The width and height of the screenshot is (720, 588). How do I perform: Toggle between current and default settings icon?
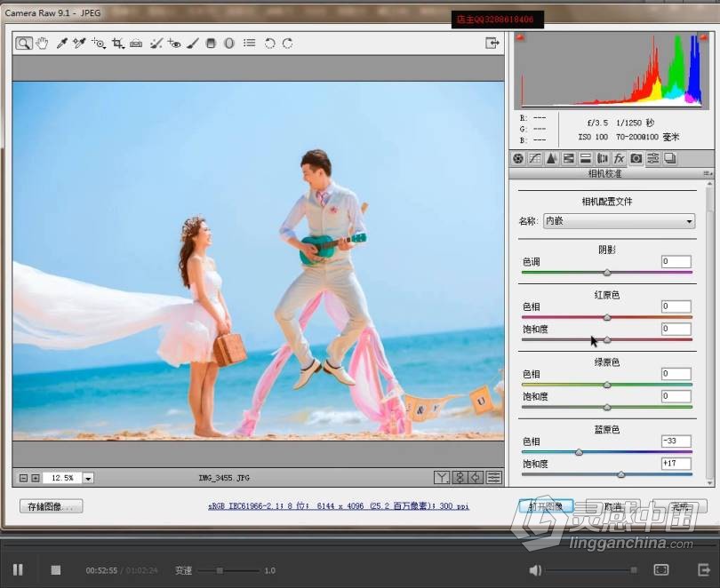494,478
